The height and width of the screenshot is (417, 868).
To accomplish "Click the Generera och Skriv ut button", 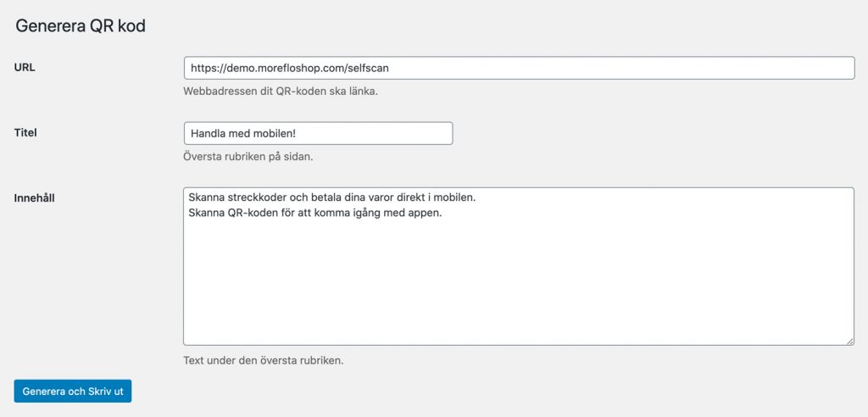I will tap(73, 392).
